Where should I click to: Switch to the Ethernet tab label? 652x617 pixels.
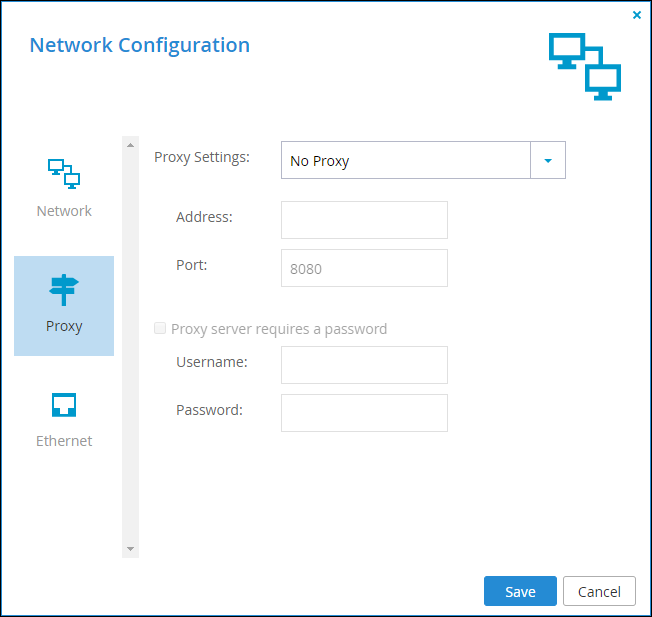coord(64,441)
